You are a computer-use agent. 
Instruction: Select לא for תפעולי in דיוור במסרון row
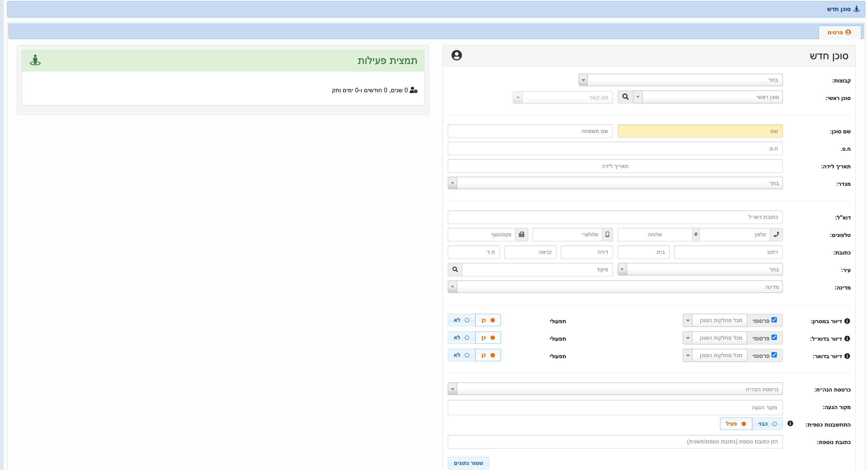pyautogui.click(x=462, y=320)
